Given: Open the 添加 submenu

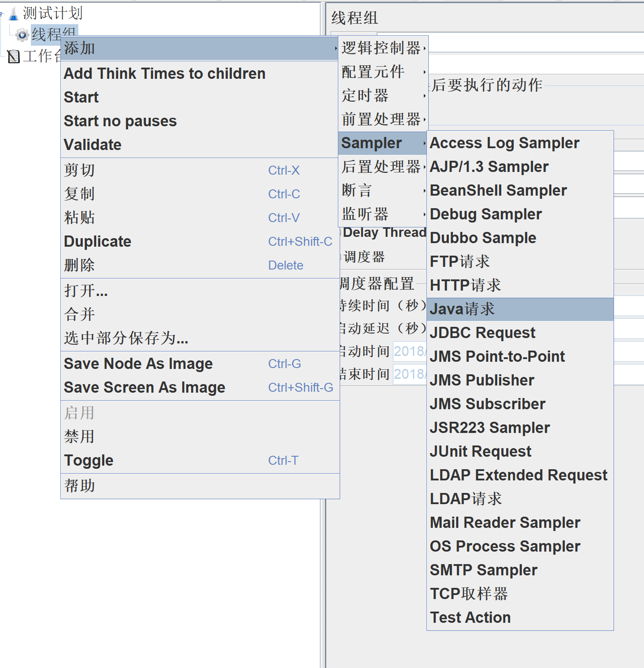Looking at the screenshot, I should (x=200, y=48).
